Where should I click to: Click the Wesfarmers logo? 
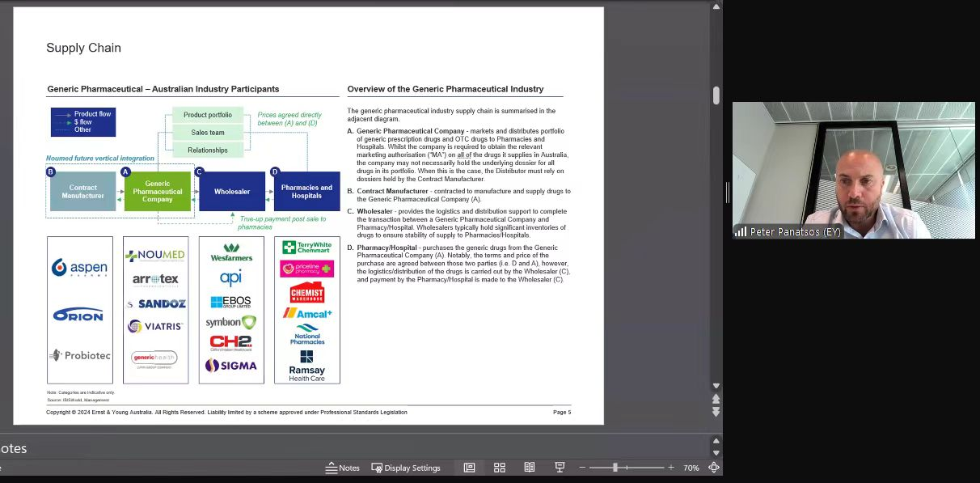(x=231, y=252)
